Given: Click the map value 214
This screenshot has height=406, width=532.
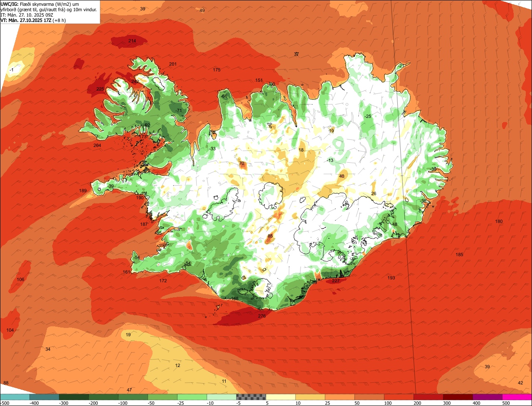Looking at the screenshot, I should pos(132,41).
